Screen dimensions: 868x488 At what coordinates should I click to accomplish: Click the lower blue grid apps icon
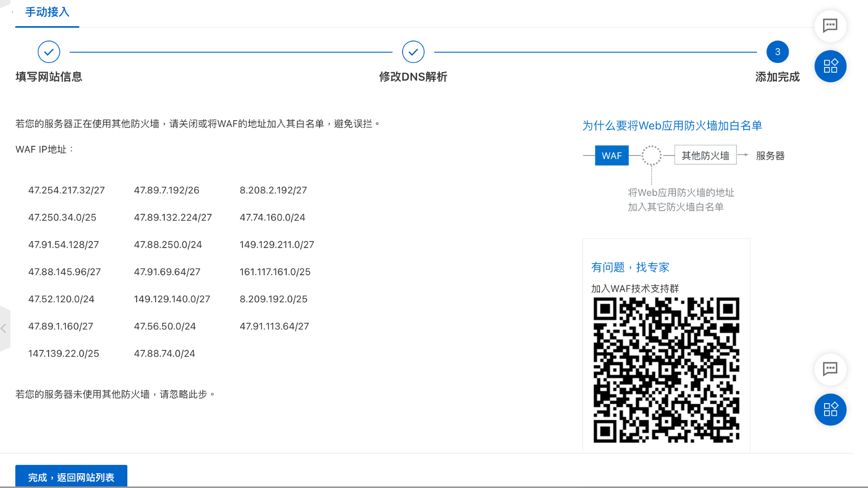(830, 409)
